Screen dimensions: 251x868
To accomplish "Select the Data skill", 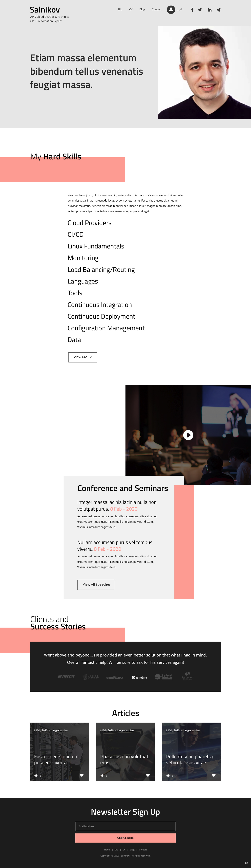I will coord(74,340).
